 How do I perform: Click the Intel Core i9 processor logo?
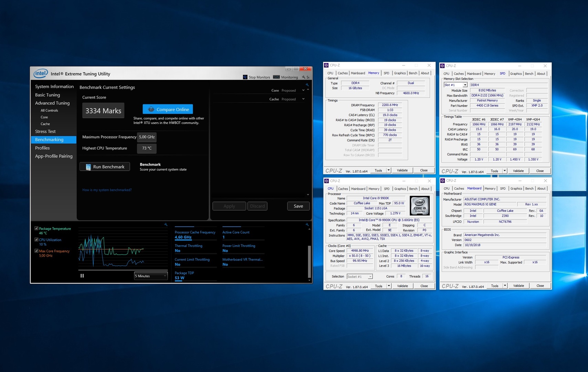click(x=420, y=206)
